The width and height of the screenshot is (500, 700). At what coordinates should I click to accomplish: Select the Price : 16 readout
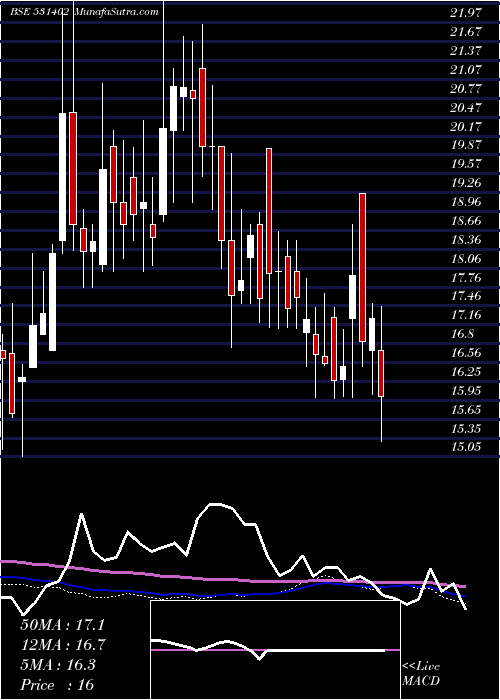(57, 684)
